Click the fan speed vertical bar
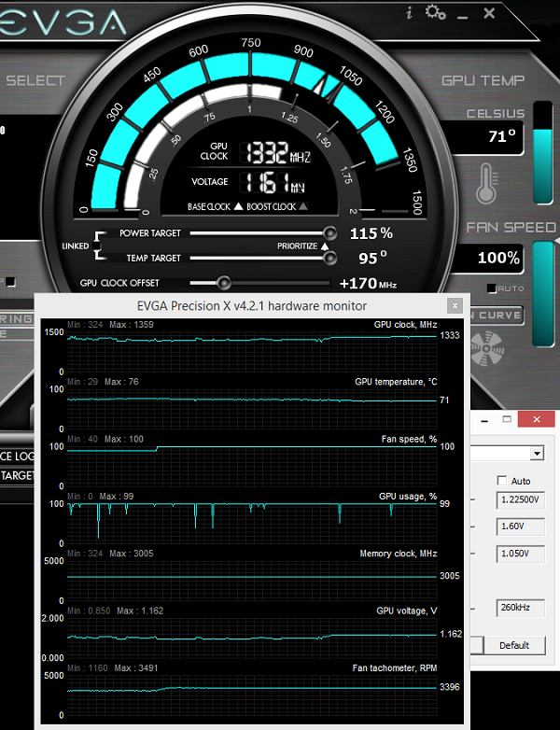560x730 pixels. 543,294
